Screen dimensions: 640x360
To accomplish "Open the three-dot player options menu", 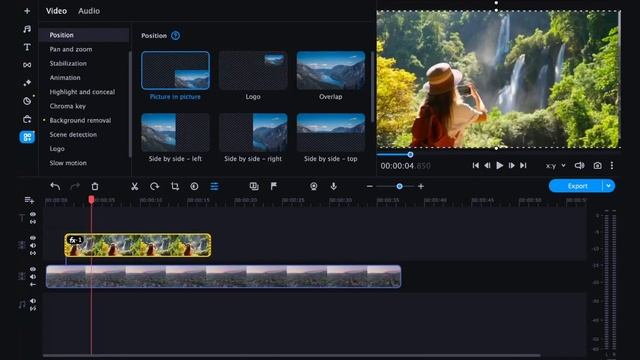I will (611, 166).
